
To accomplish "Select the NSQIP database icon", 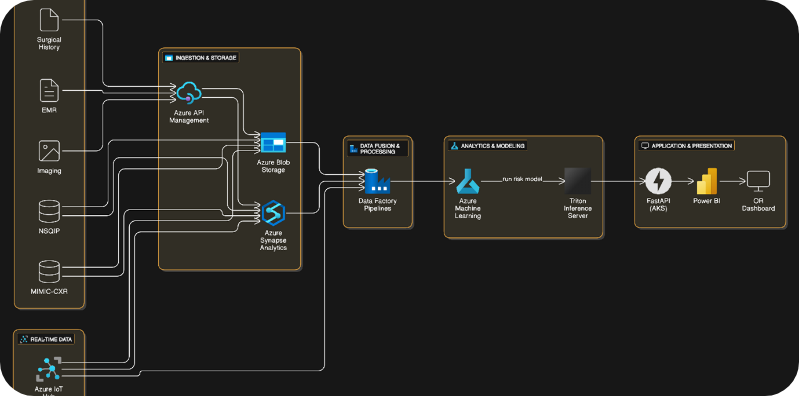I will (x=49, y=212).
